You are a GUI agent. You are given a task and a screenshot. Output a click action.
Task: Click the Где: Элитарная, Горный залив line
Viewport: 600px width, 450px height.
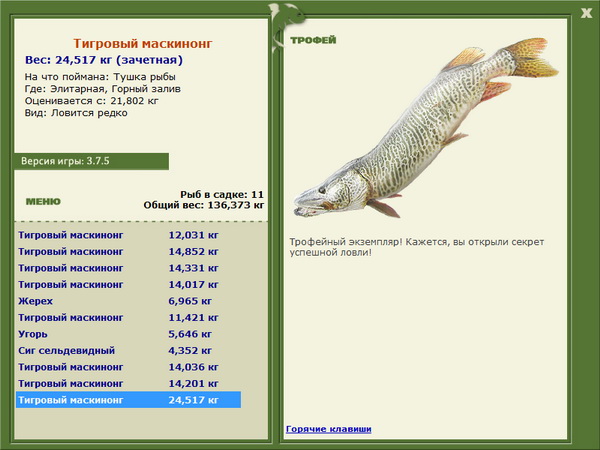[x=103, y=89]
